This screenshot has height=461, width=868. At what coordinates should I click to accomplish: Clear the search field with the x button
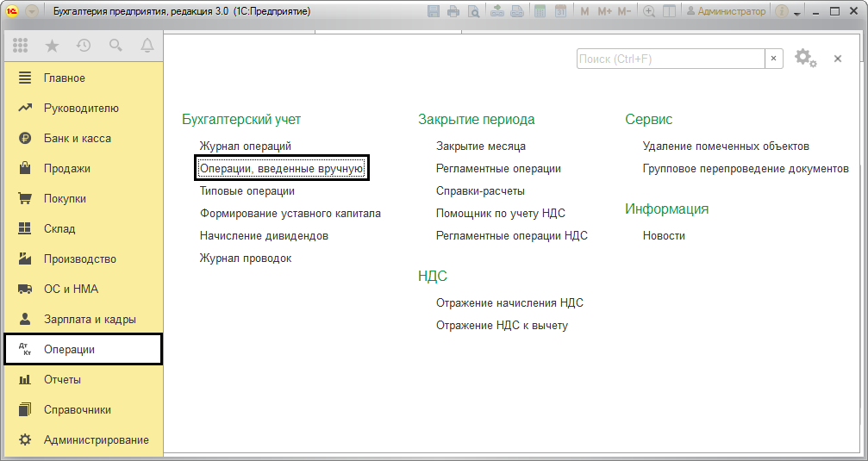tap(774, 59)
